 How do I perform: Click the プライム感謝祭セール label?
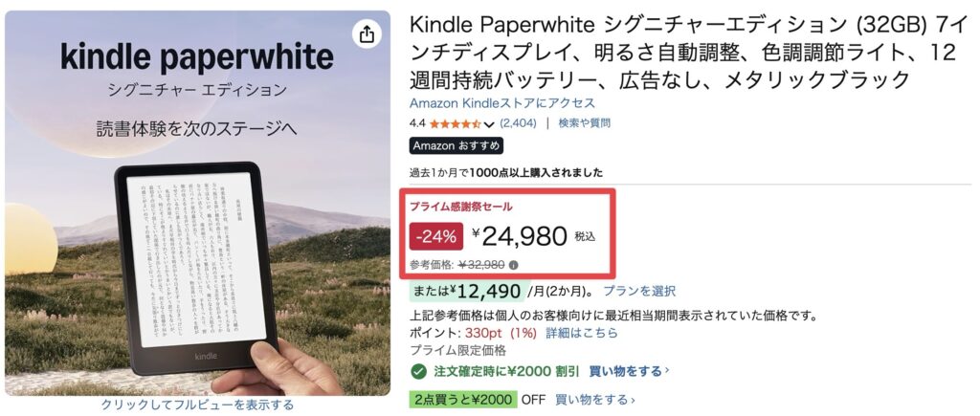click(x=460, y=206)
